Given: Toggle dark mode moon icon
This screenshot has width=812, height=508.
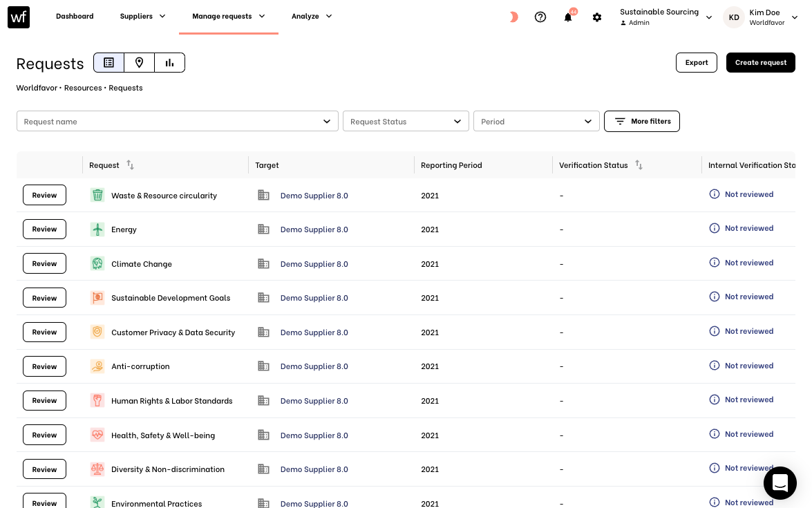Looking at the screenshot, I should point(513,17).
